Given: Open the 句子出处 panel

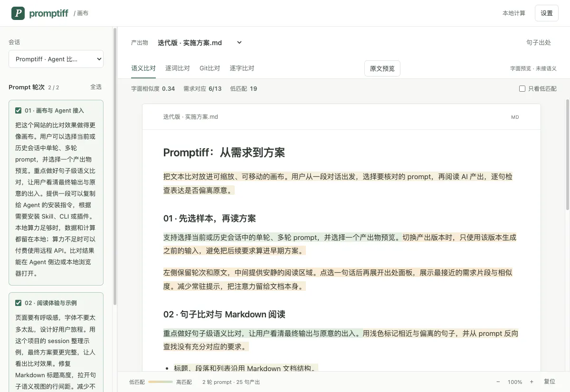Looking at the screenshot, I should point(539,42).
